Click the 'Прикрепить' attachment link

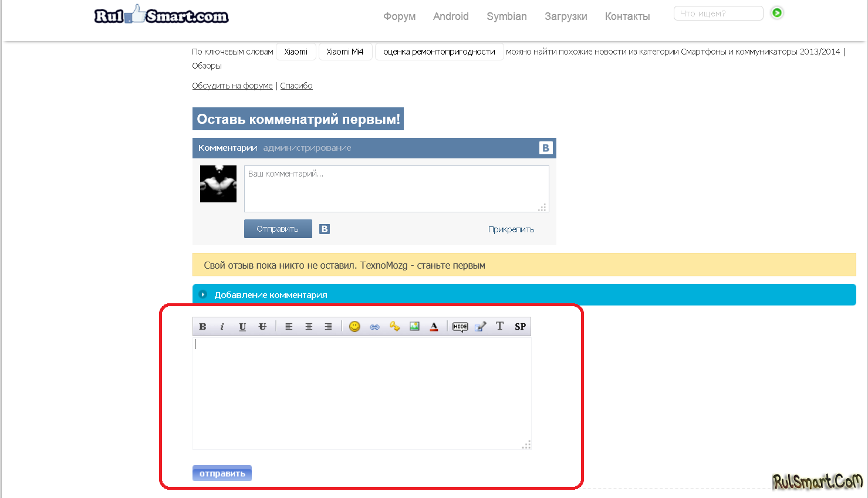tap(511, 229)
